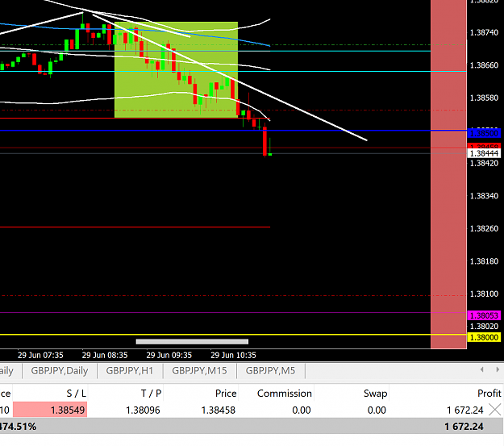Click the bold total profit 1 672.24
504x446 pixels.
[464, 427]
